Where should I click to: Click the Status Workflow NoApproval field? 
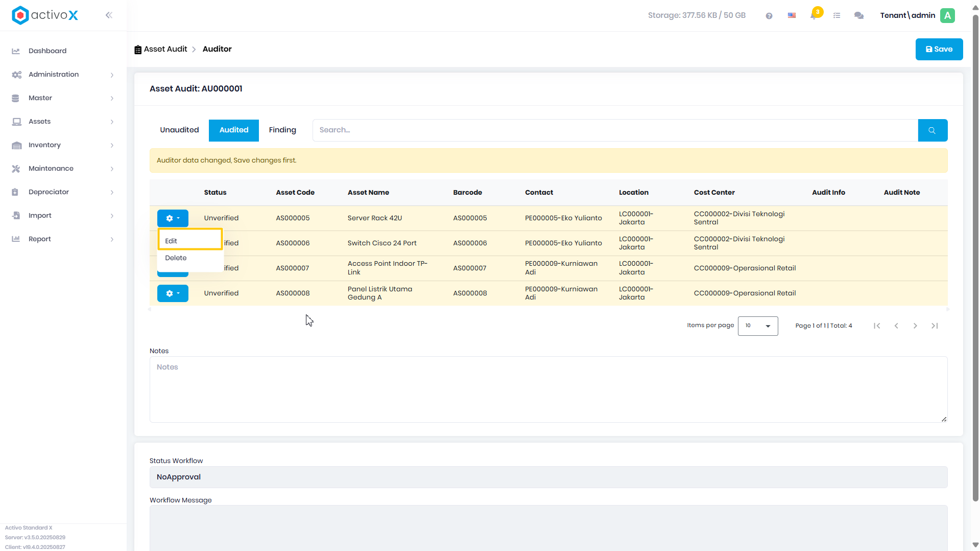(x=548, y=477)
